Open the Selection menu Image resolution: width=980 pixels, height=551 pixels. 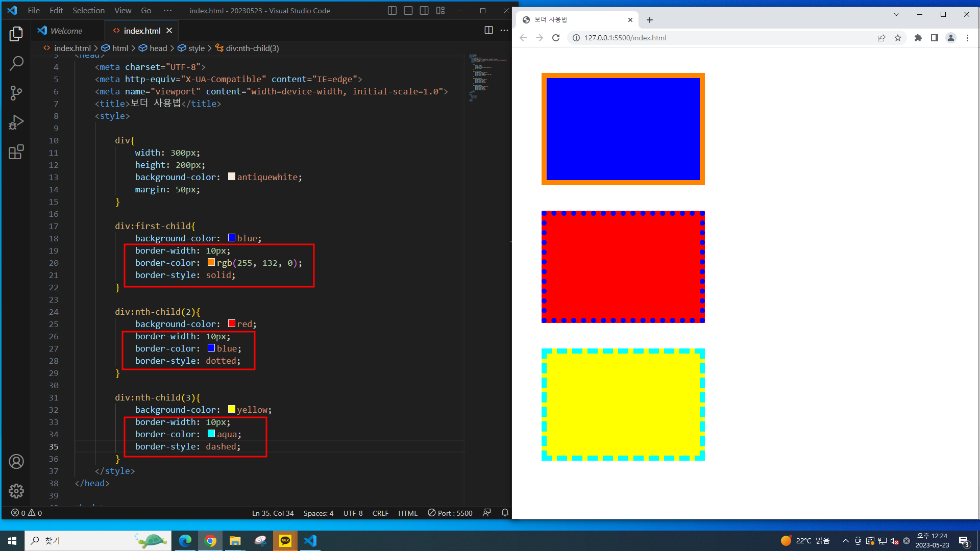pyautogui.click(x=88, y=11)
